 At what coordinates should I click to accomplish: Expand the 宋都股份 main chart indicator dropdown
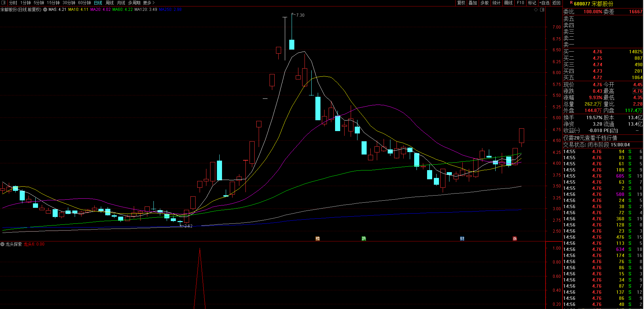click(45, 10)
